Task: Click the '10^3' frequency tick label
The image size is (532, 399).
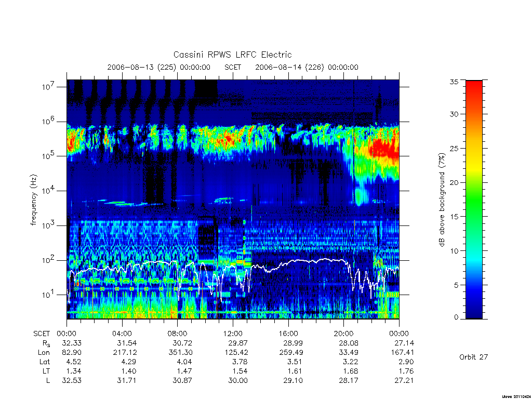Action: tap(49, 225)
